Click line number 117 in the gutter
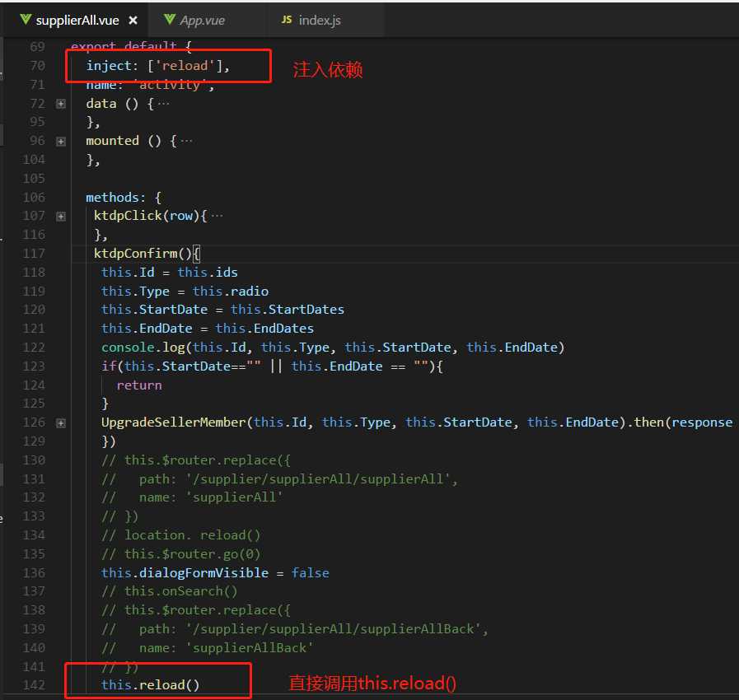 click(x=34, y=254)
